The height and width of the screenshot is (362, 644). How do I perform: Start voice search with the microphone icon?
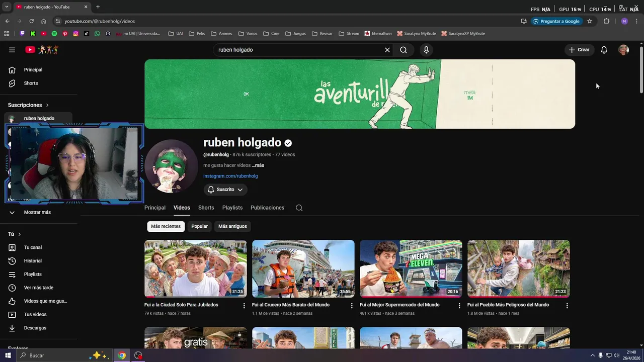click(x=426, y=50)
